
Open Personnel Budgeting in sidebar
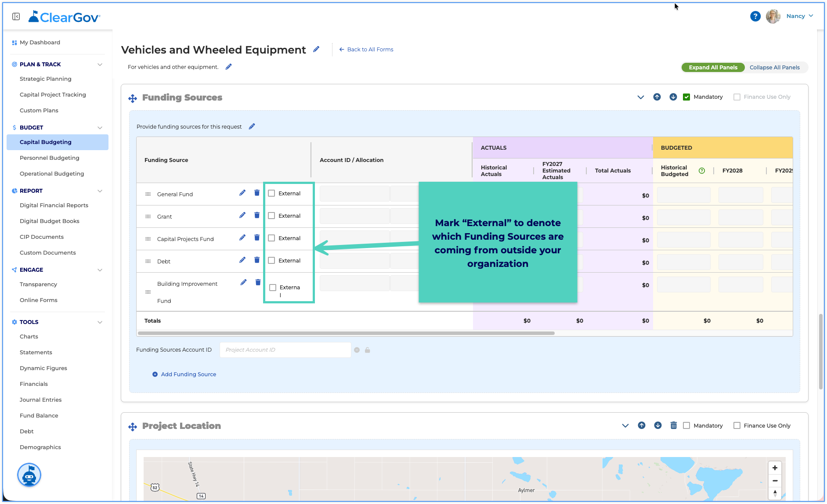point(50,158)
